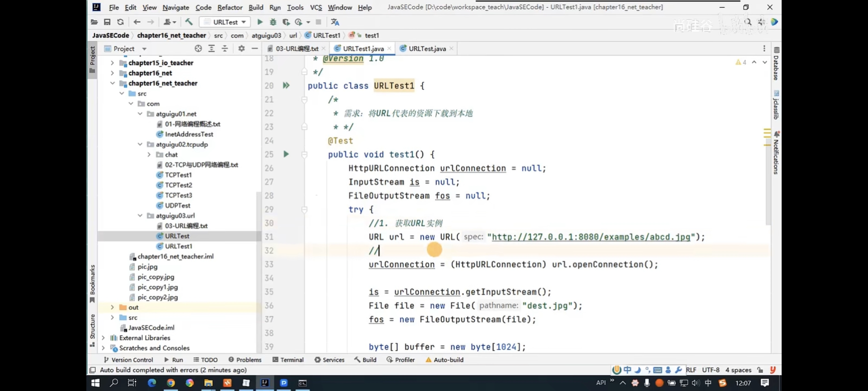This screenshot has width=868, height=391.
Task: Click the green Run button in toolbar
Action: tap(260, 22)
